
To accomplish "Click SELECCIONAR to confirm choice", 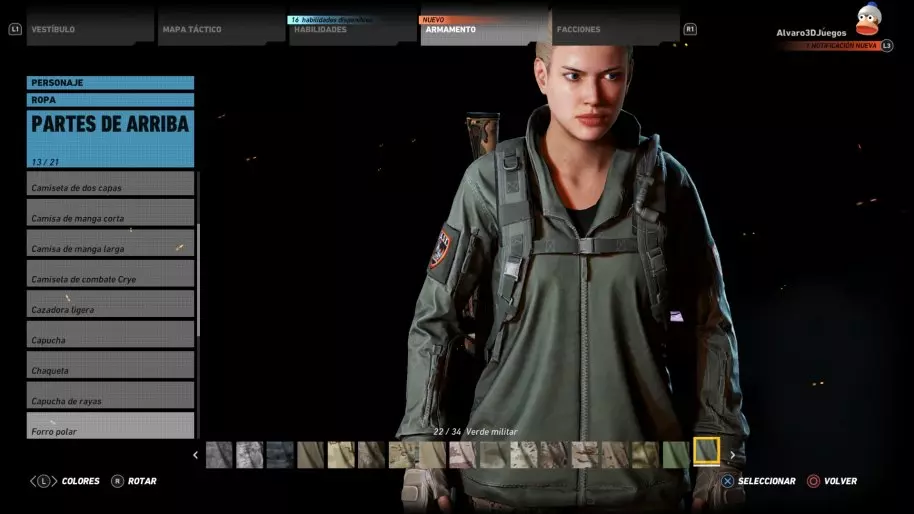I will [x=767, y=481].
